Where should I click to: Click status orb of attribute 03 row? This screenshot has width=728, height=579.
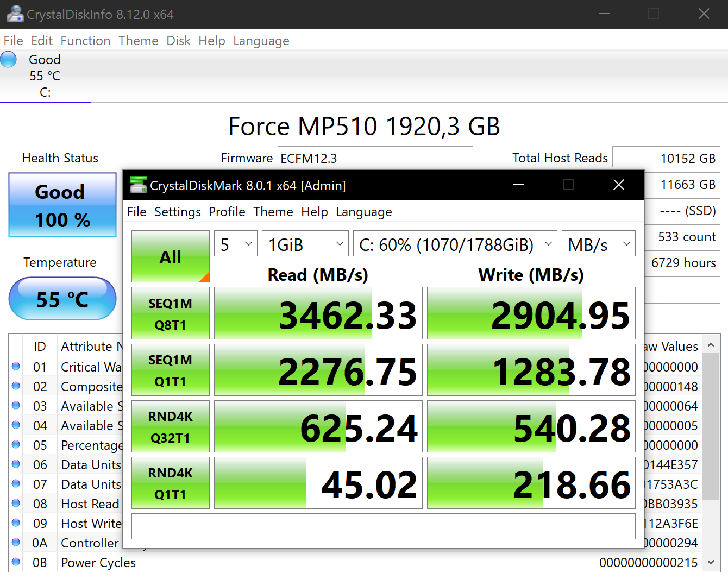[x=16, y=406]
